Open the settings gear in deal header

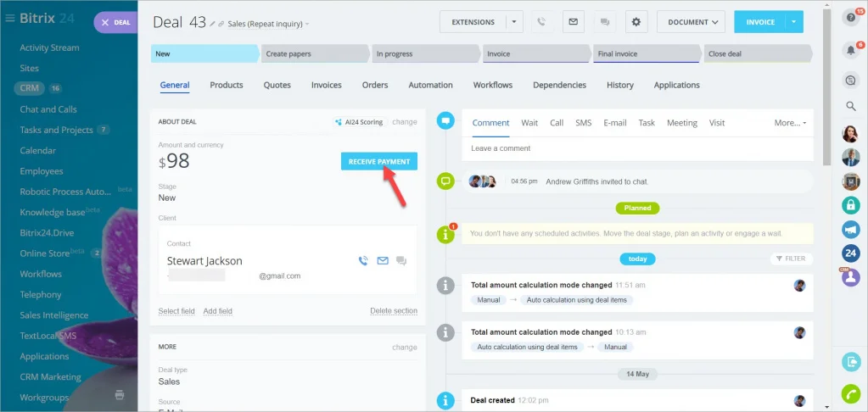pos(636,22)
